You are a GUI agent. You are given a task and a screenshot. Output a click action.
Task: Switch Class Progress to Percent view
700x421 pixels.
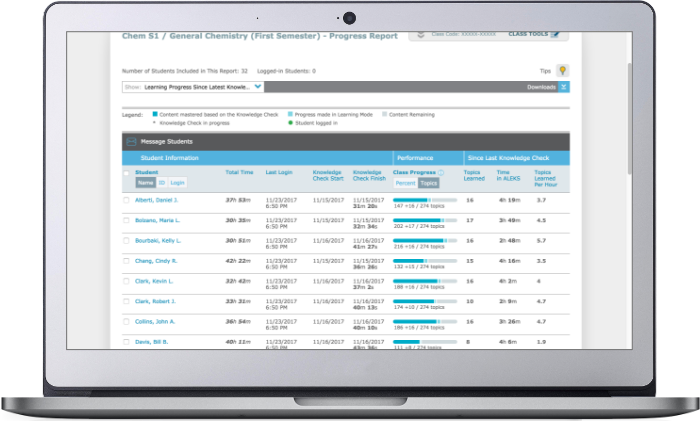(405, 183)
